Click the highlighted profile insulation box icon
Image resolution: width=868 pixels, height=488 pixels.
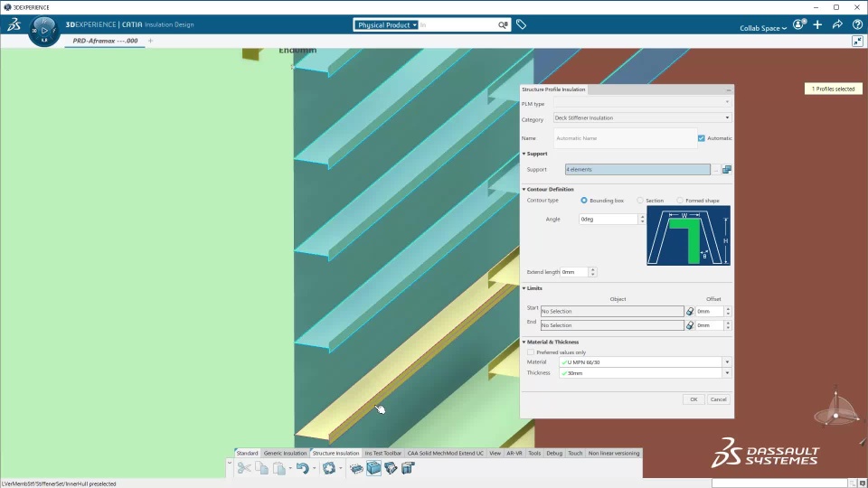tap(373, 468)
